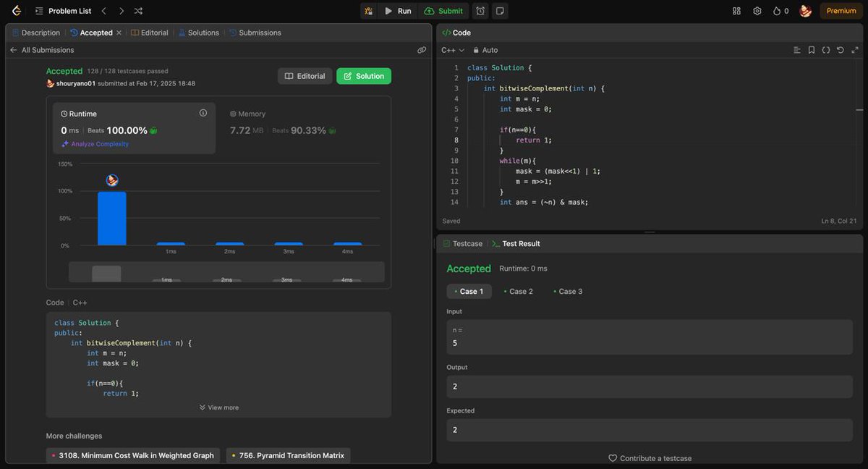
Task: Select Case 2
Action: tap(519, 292)
